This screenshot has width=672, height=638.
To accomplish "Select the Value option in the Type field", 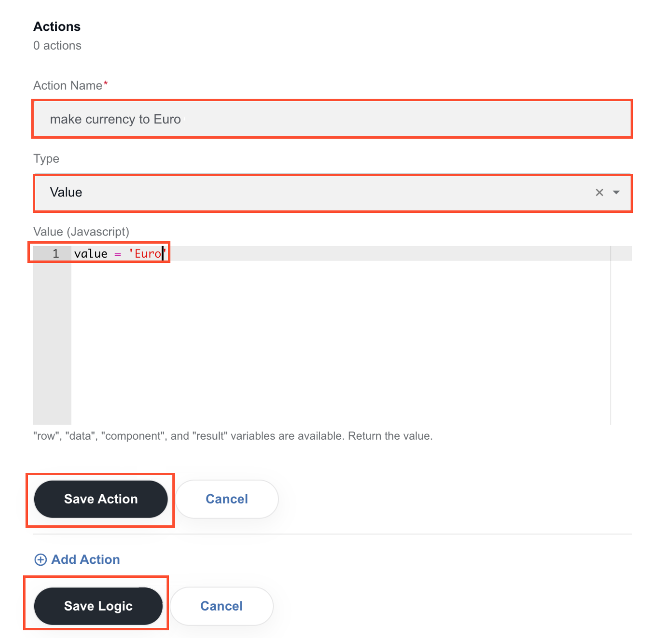I will 66,193.
